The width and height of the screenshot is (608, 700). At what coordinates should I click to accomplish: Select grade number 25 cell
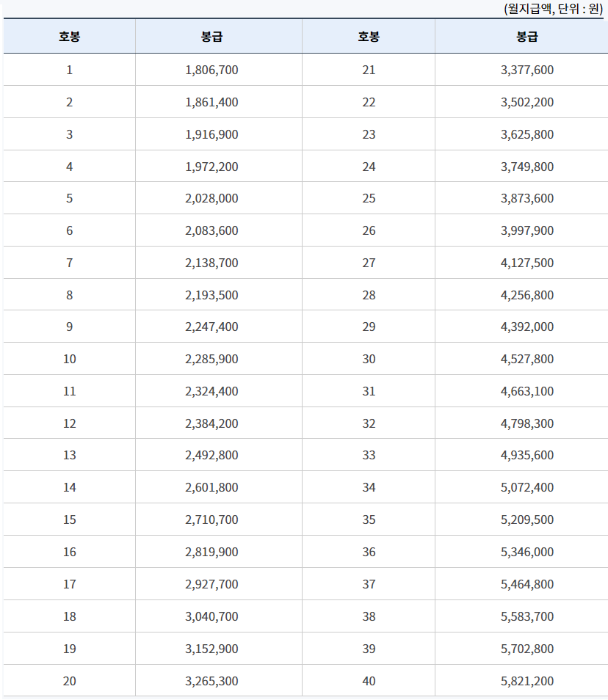[369, 198]
